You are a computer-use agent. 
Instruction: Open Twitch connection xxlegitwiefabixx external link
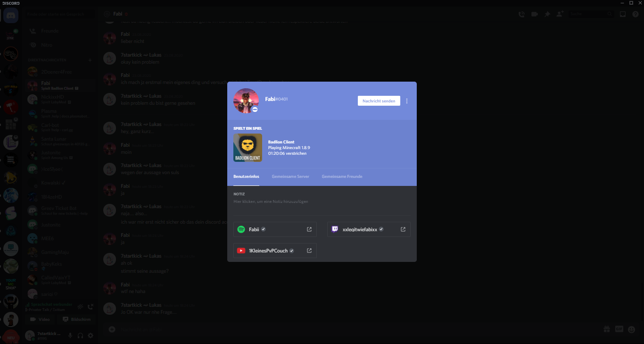(403, 229)
